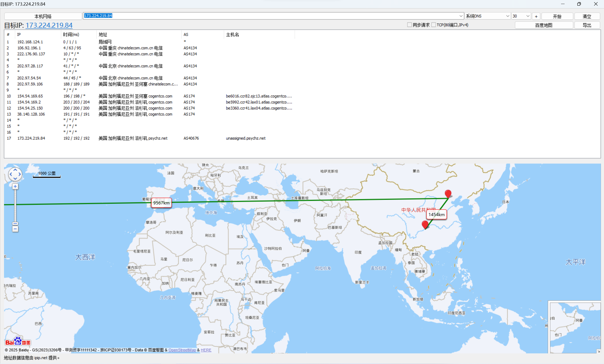The width and height of the screenshot is (604, 364).
Task: Open the 173.224.219.84 target IP link
Action: [x=49, y=25]
